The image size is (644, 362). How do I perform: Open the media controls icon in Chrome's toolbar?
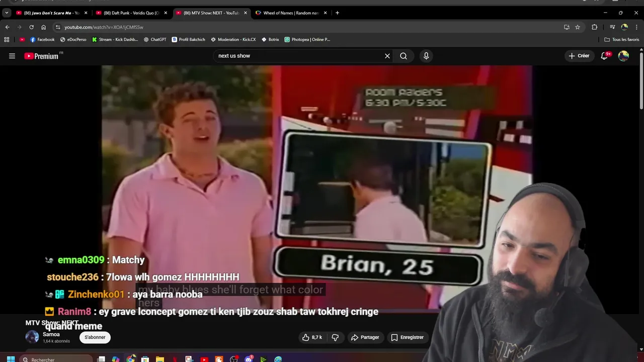(x=612, y=27)
